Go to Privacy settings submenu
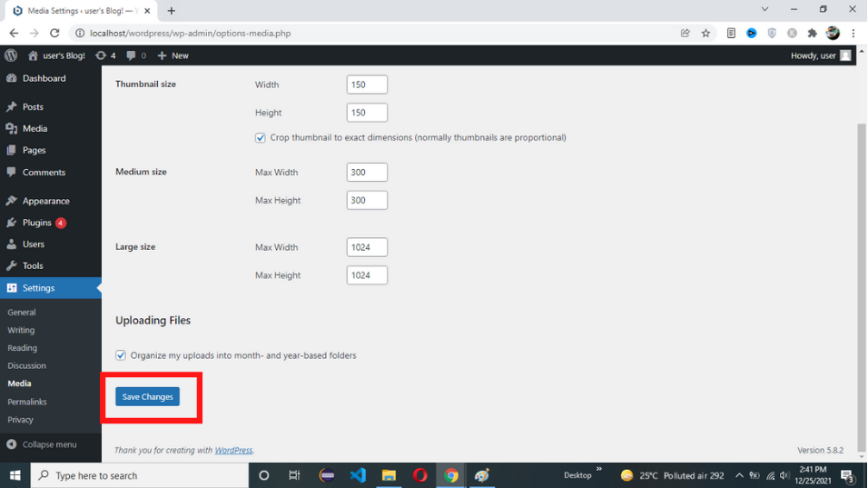 coord(21,420)
